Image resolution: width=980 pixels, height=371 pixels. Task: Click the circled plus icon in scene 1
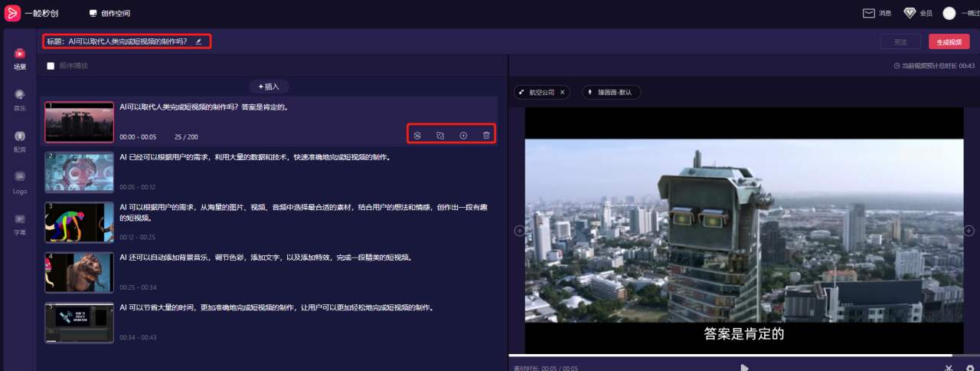coord(463,136)
